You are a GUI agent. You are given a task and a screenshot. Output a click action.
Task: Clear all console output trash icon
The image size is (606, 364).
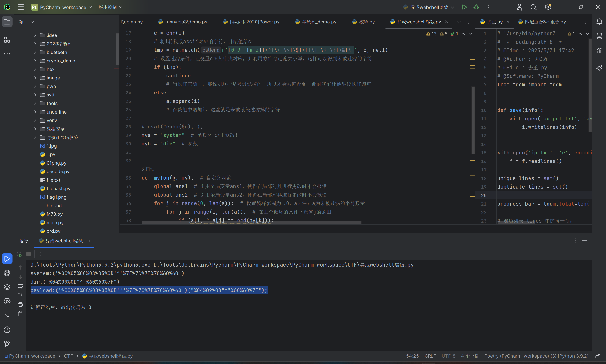20,314
